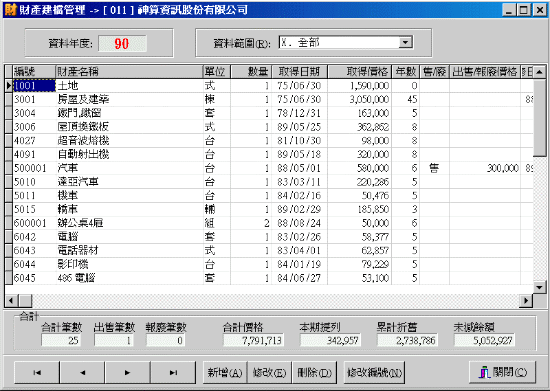Click the price cell 362,852

360,127
